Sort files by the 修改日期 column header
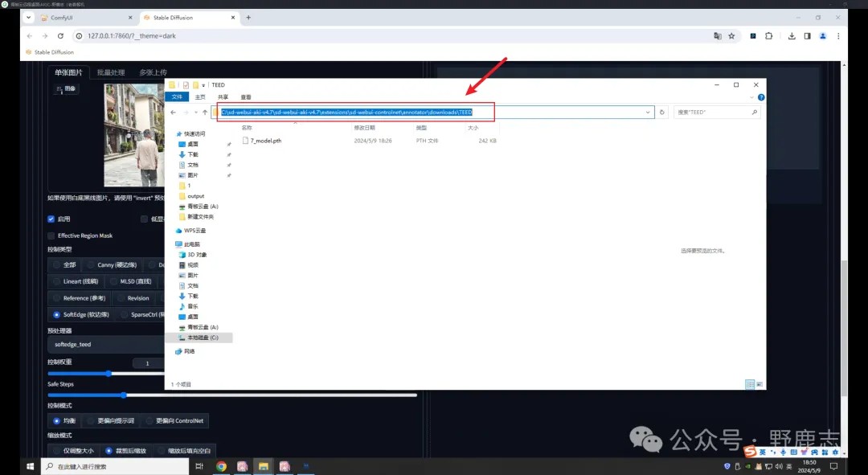 pyautogui.click(x=364, y=128)
